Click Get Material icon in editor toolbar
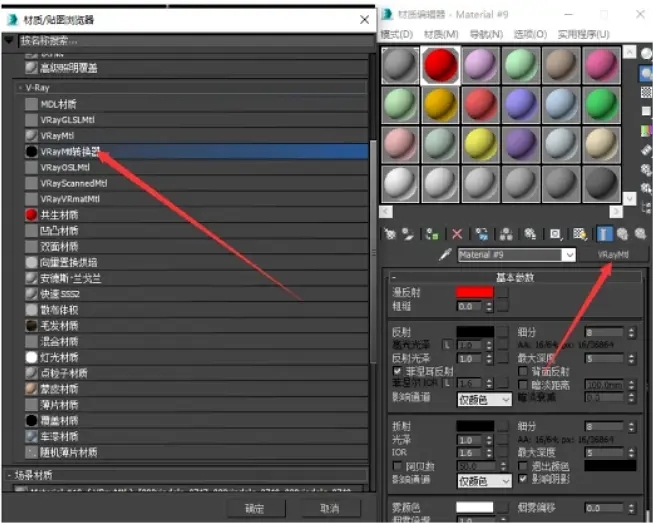This screenshot has width=653, height=523. pyautogui.click(x=390, y=234)
